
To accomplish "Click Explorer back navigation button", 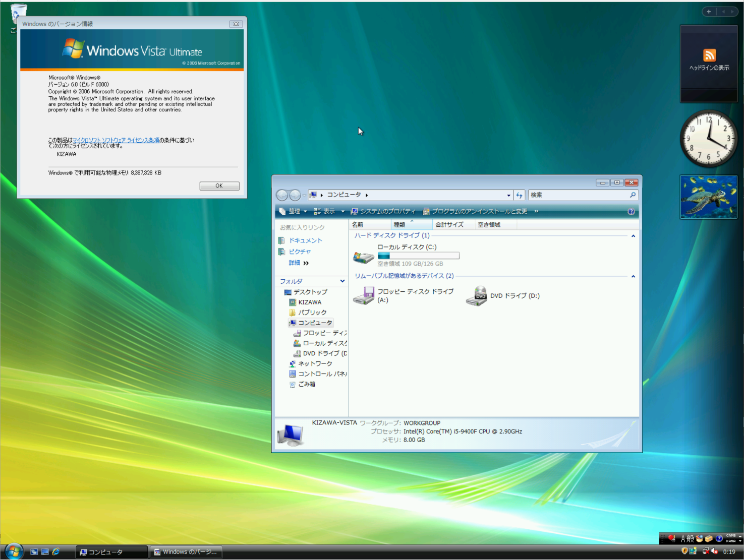I will (282, 195).
